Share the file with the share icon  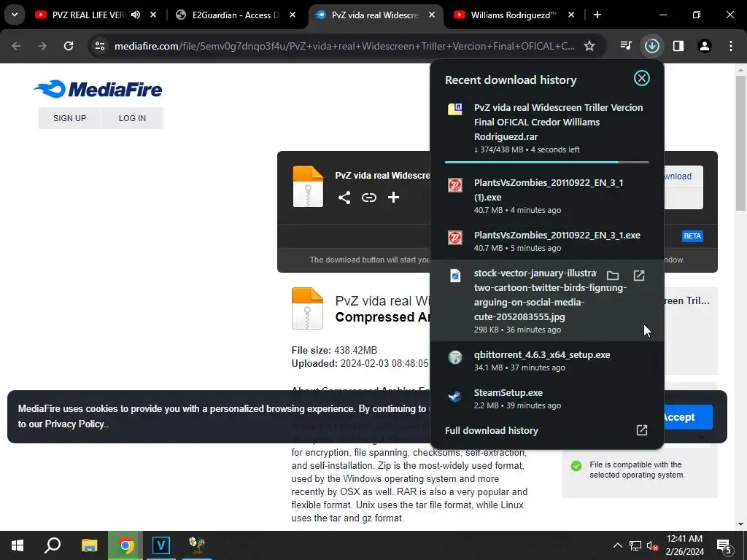click(344, 197)
